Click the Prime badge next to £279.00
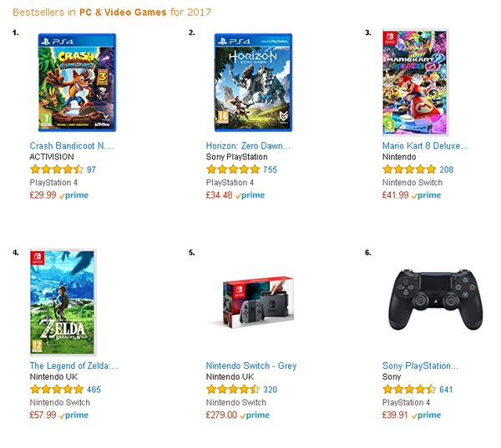 (x=255, y=415)
